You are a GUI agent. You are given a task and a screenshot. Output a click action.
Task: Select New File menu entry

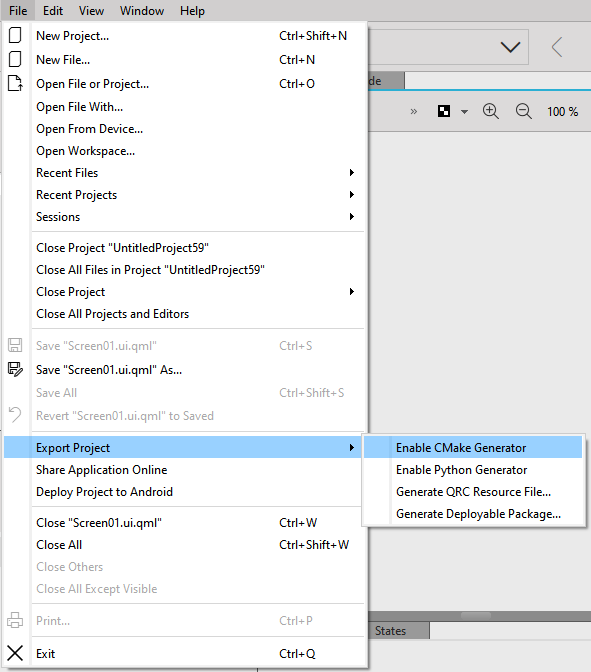coord(184,60)
